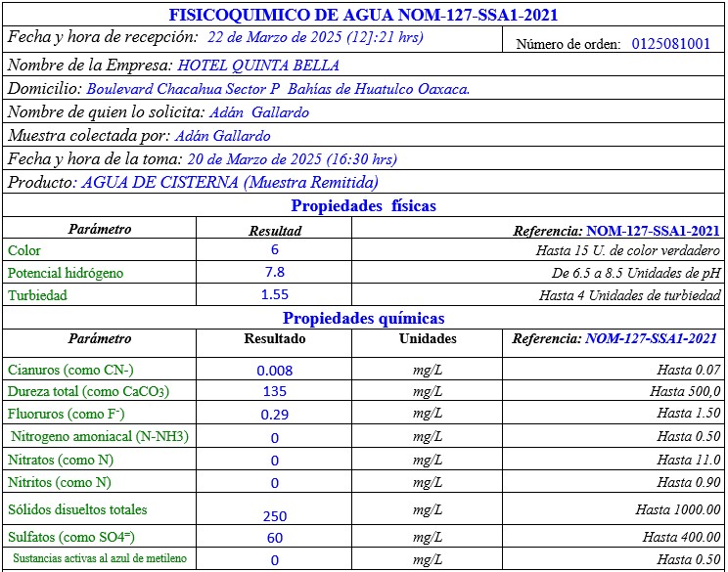728x572 pixels.
Task: Select 'Potencial hidrógeno' parameter label
Action: [x=66, y=273]
